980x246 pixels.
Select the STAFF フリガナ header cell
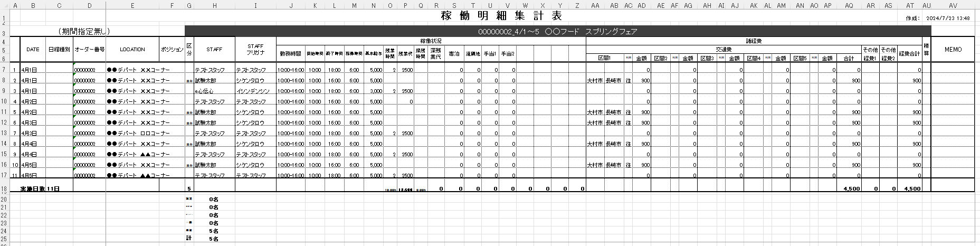tap(255, 50)
